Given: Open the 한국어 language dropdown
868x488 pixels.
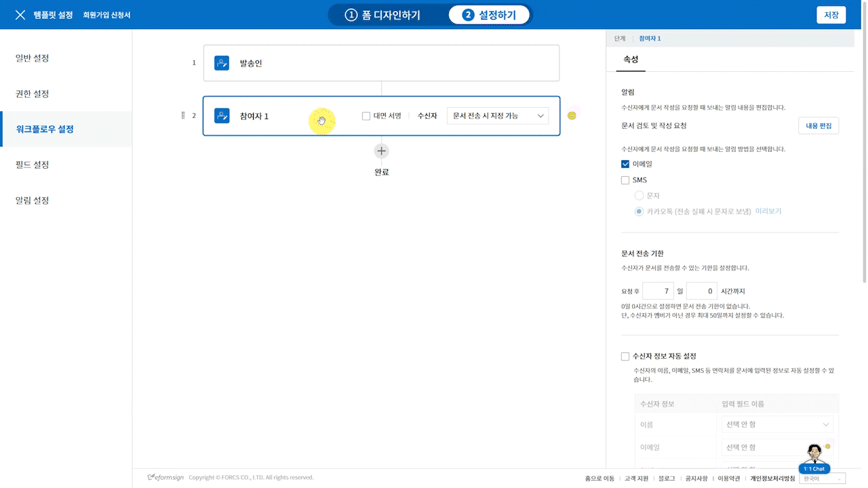Looking at the screenshot, I should click(x=823, y=479).
